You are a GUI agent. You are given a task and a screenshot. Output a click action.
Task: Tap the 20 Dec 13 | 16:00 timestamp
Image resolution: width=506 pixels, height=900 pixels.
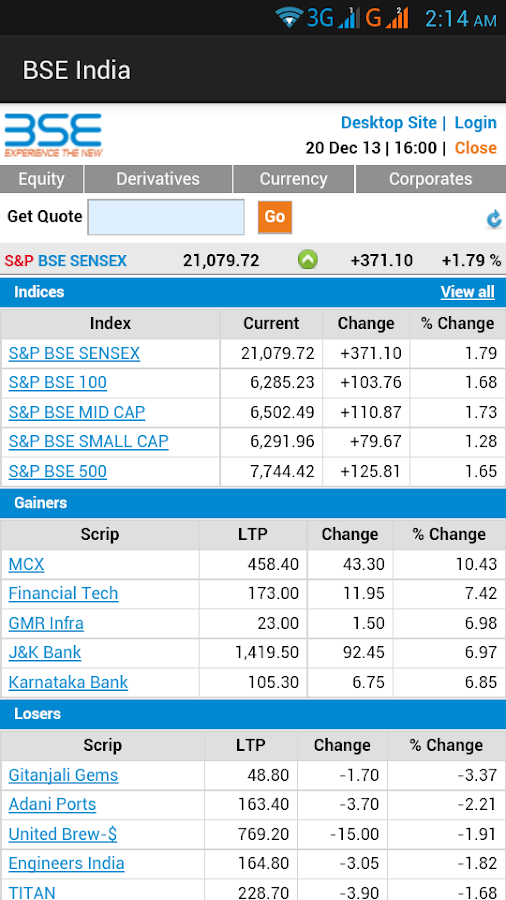[x=371, y=148]
